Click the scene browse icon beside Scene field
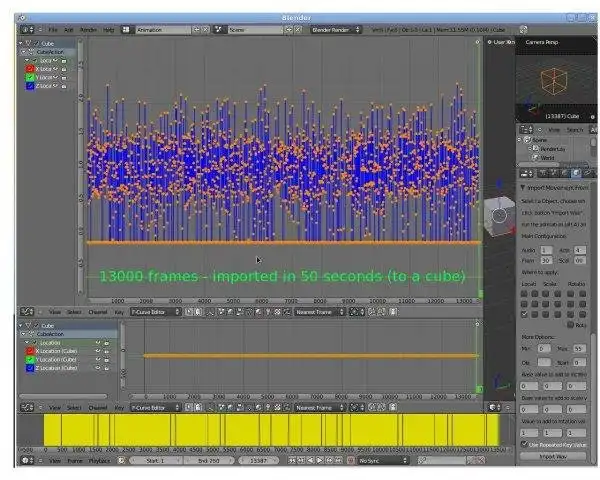Screen dimensions: 600x480 pos(218,29)
